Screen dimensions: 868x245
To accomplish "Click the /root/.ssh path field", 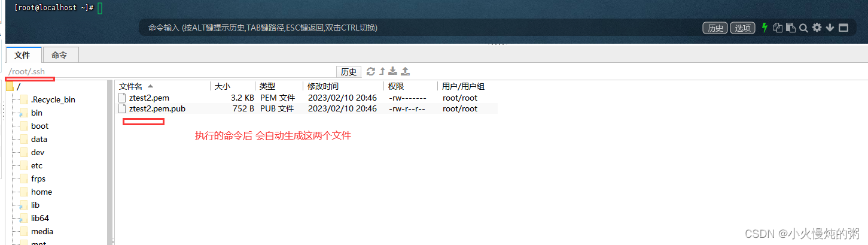I will pos(170,72).
